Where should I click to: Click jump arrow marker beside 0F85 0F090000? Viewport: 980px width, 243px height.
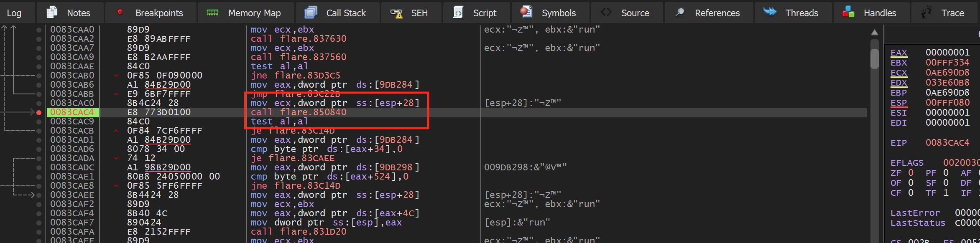(x=116, y=76)
